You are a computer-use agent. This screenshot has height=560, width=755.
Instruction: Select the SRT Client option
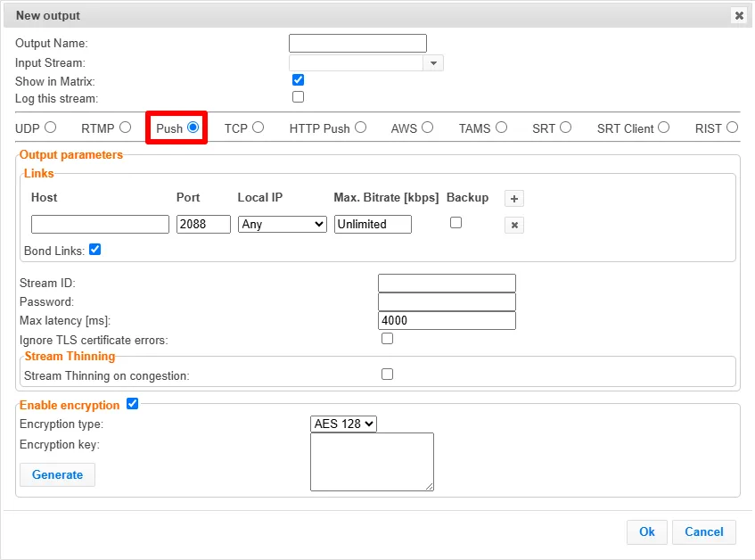click(x=664, y=128)
